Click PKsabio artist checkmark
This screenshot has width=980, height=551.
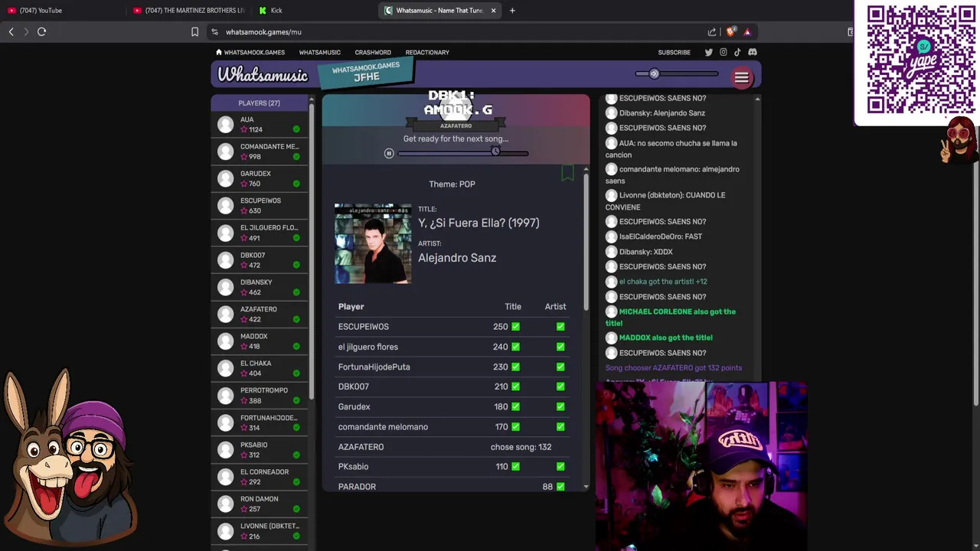(560, 467)
